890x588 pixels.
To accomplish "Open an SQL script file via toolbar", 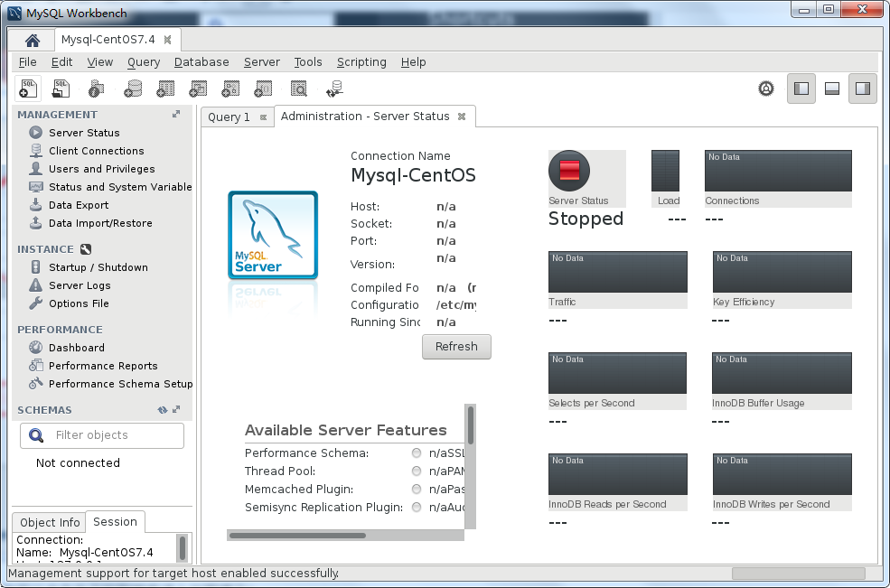I will pos(61,89).
